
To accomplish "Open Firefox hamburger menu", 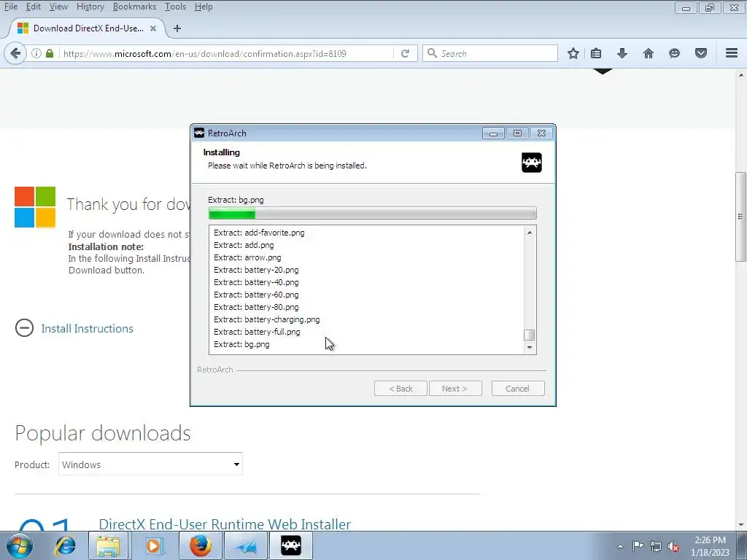I will tap(732, 53).
